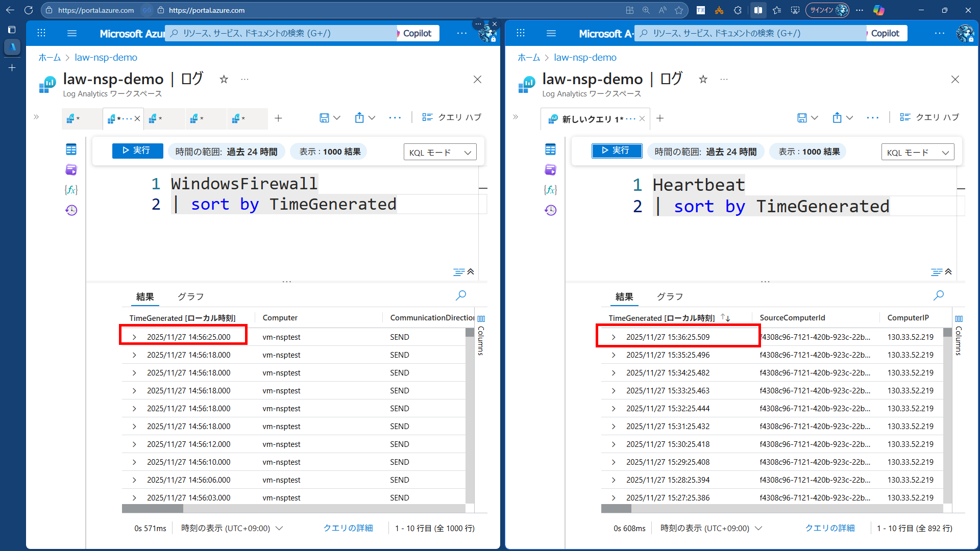
Task: Open the search magnifier in the results pane
Action: (460, 295)
